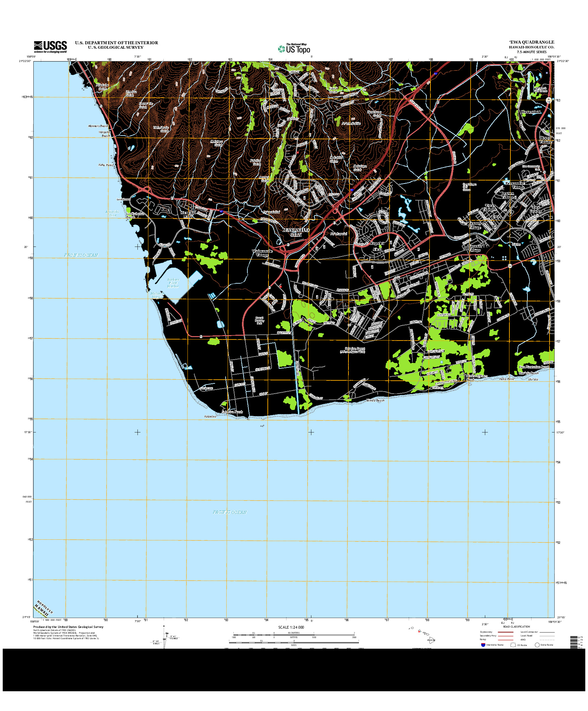
Task: Click the 'Nimitz Beach' label
Action: pyautogui.click(x=375, y=400)
